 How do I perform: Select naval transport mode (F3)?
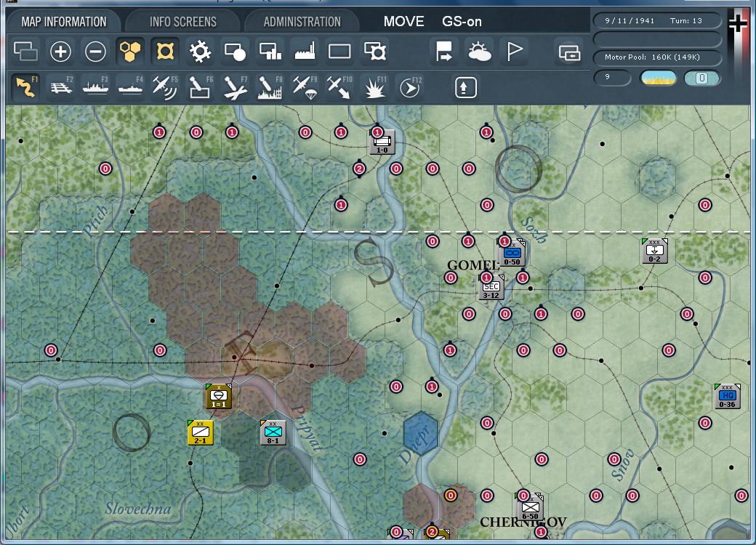coord(94,86)
